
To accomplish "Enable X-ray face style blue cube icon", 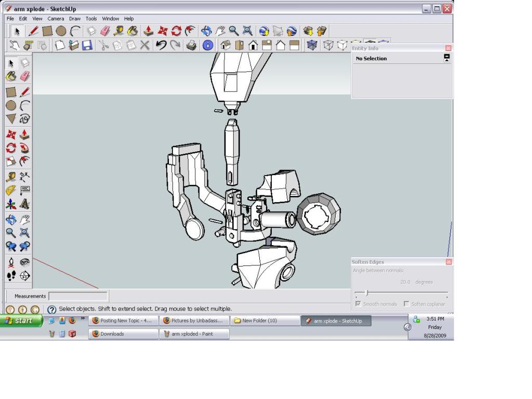I will pyautogui.click(x=312, y=45).
